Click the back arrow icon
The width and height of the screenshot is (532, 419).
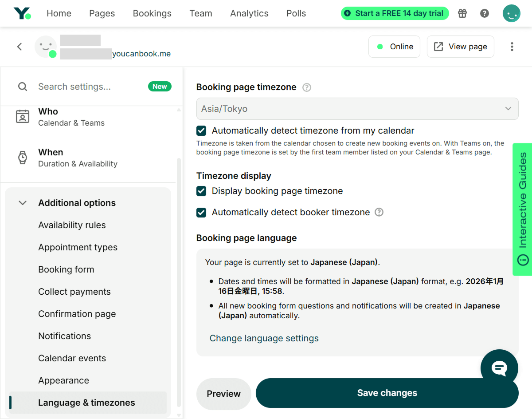tap(20, 47)
